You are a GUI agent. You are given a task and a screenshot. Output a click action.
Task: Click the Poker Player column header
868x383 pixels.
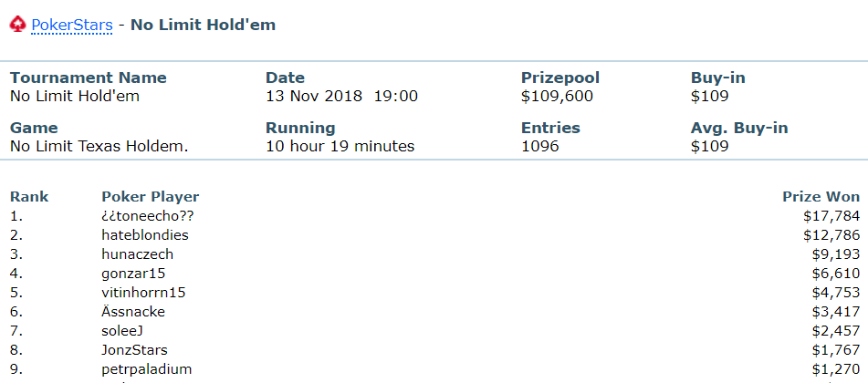(x=150, y=197)
